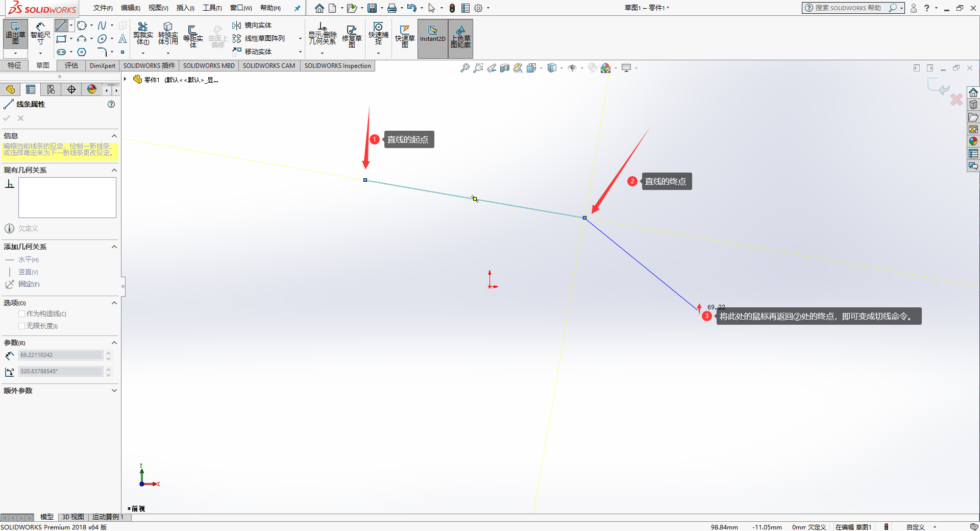
Task: Check 作为构造线 (For construction) checkbox
Action: (x=21, y=313)
